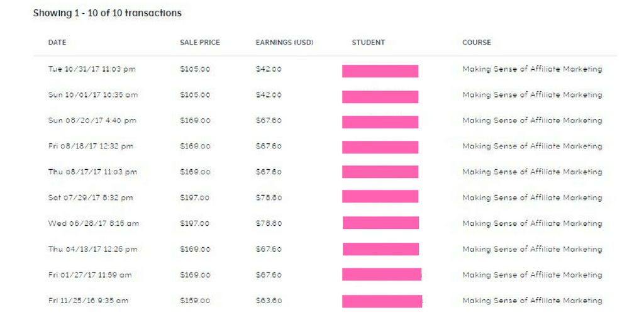Click the EARNINGS (USD) column header

pos(285,42)
